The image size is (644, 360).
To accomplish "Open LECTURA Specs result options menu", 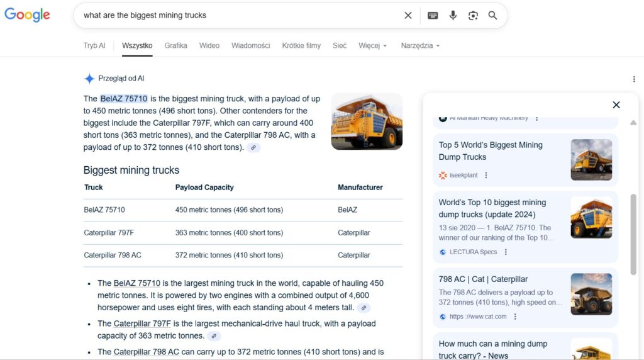I will click(506, 252).
